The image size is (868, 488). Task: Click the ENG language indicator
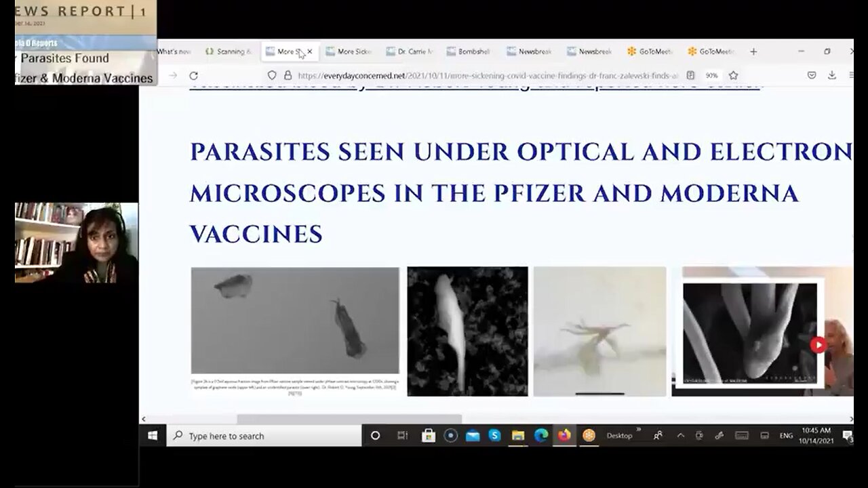786,436
